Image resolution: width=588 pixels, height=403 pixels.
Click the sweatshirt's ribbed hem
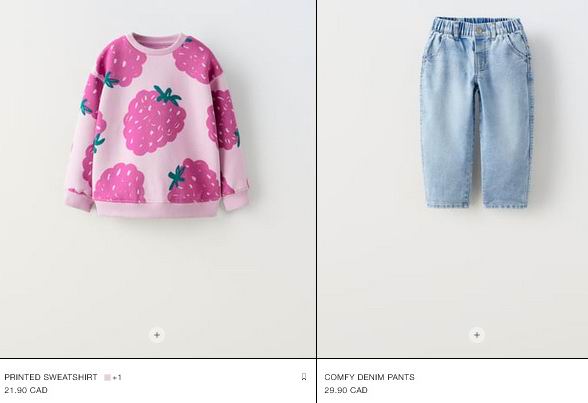tap(157, 210)
